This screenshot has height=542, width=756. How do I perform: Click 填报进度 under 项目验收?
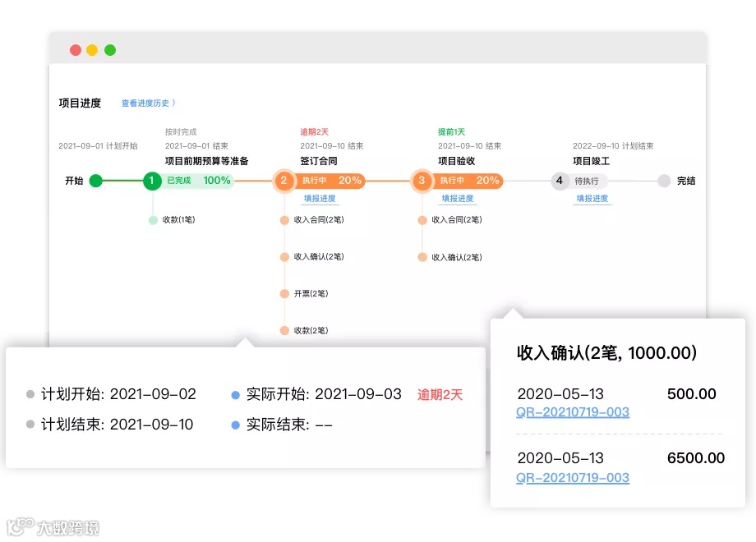coord(458,199)
